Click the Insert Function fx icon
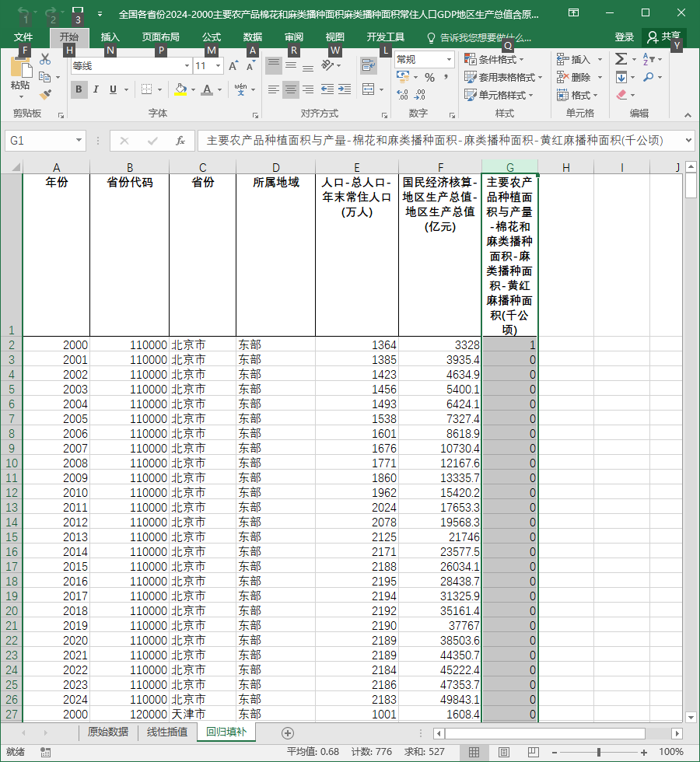This screenshot has width=700, height=762. coord(180,141)
